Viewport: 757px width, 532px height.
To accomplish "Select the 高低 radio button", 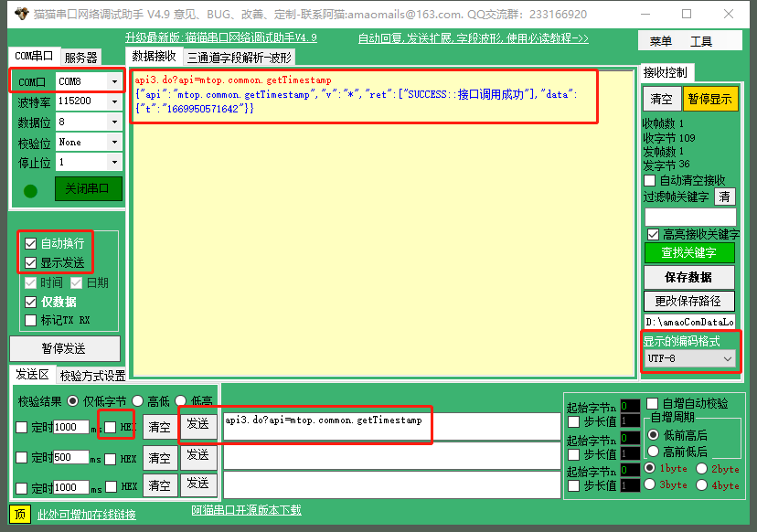I will (137, 400).
